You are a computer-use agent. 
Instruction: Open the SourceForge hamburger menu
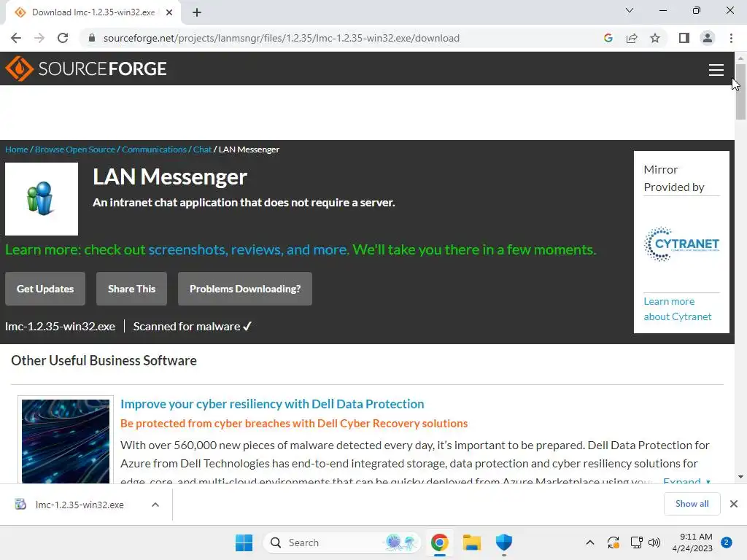pos(716,70)
